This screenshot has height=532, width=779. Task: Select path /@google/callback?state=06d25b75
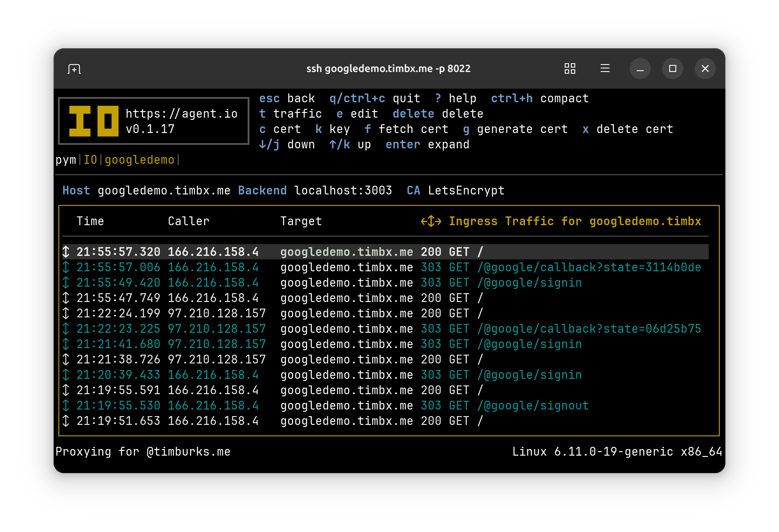pyautogui.click(x=589, y=329)
